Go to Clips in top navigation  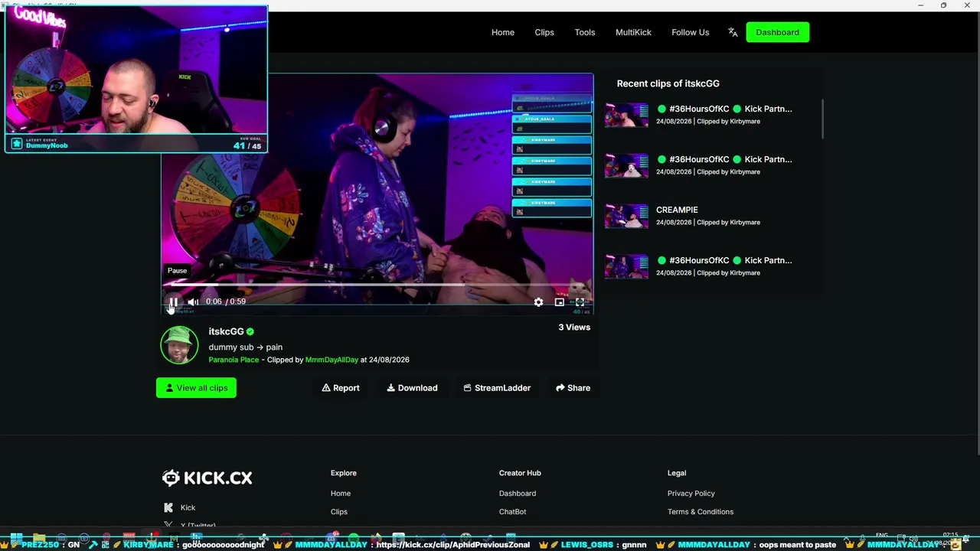544,32
